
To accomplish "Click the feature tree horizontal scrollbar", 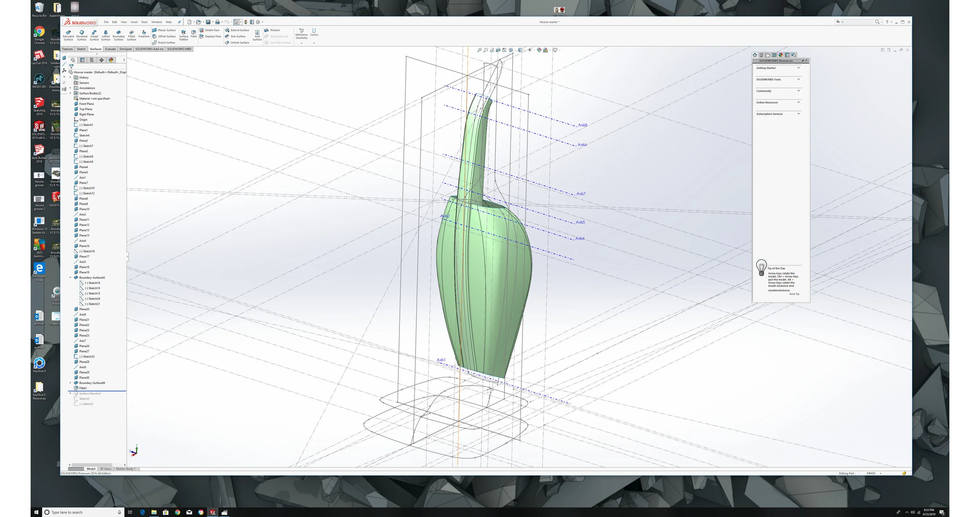I will coord(92,465).
